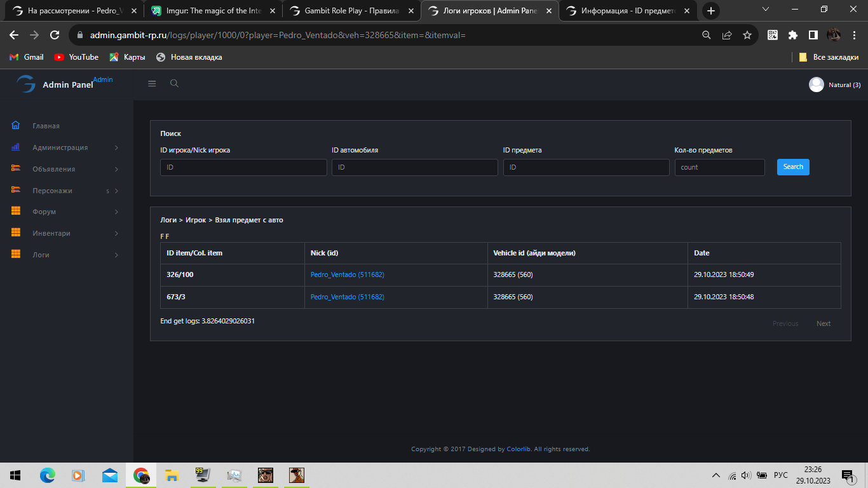Click the hamburger menu icon in header
The height and width of the screenshot is (488, 868).
coord(152,83)
